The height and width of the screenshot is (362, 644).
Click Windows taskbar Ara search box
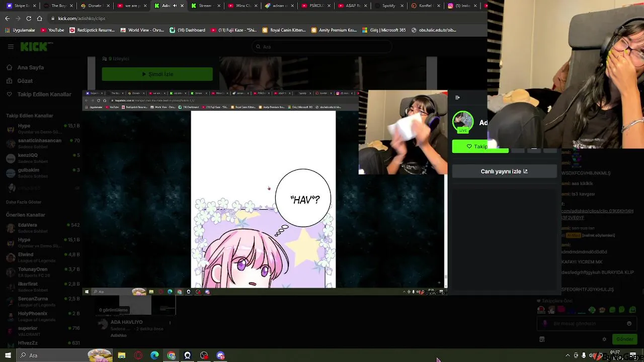[65, 355]
